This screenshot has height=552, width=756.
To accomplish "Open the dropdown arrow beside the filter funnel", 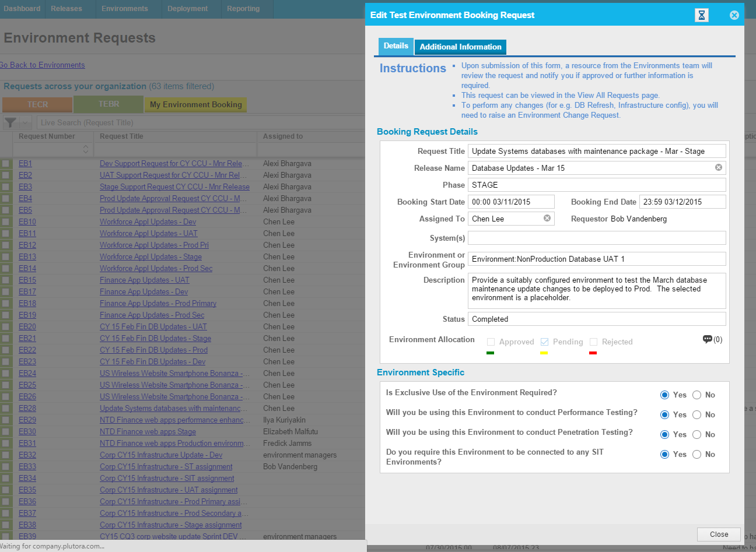I will pyautogui.click(x=25, y=122).
